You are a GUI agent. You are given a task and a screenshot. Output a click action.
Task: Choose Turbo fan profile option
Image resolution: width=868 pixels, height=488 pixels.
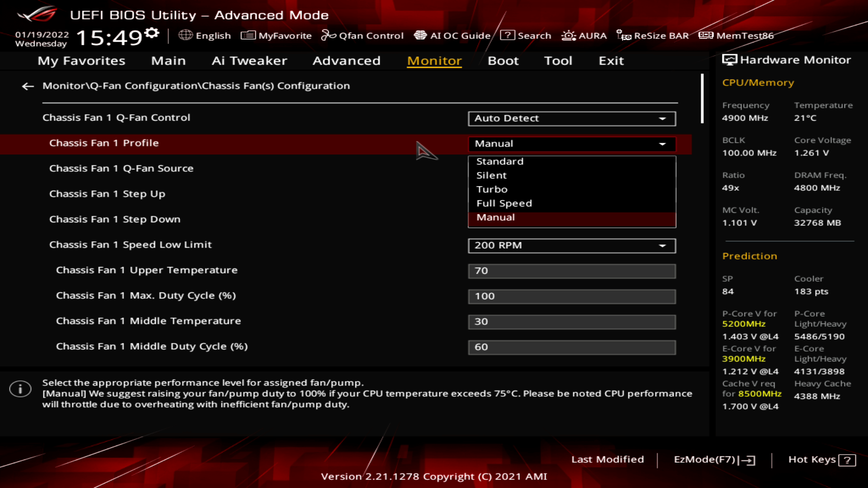click(x=572, y=189)
